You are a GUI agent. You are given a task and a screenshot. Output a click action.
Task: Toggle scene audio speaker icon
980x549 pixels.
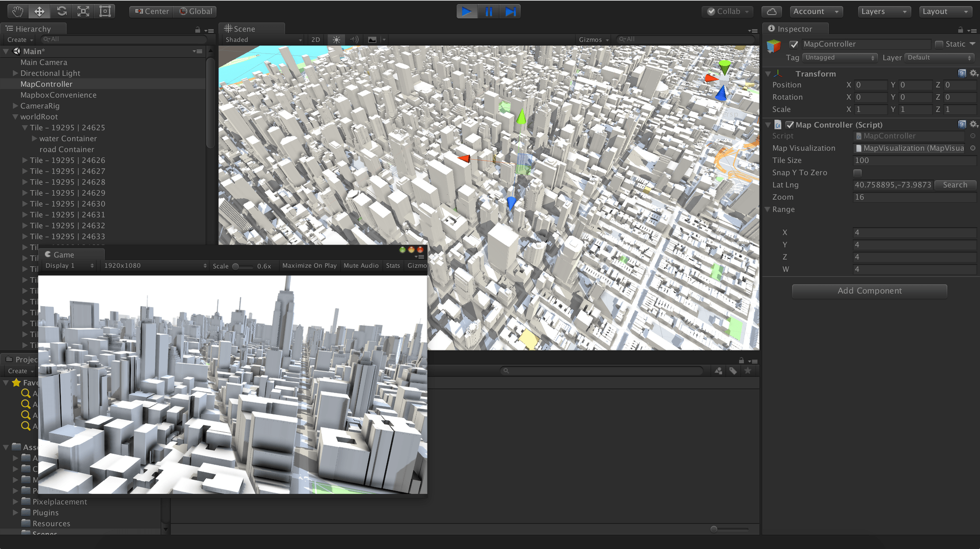click(354, 40)
